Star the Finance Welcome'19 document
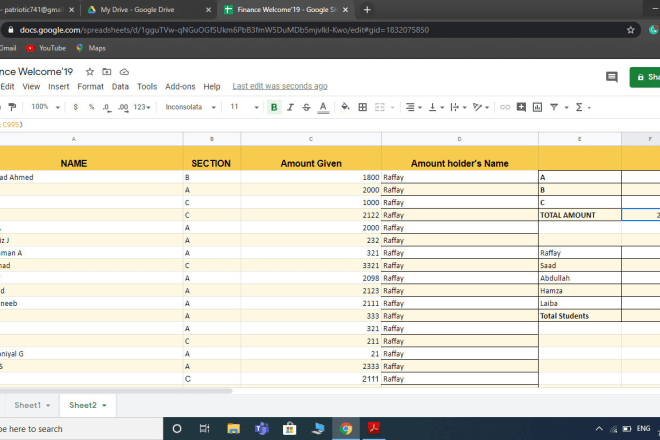 [x=89, y=72]
